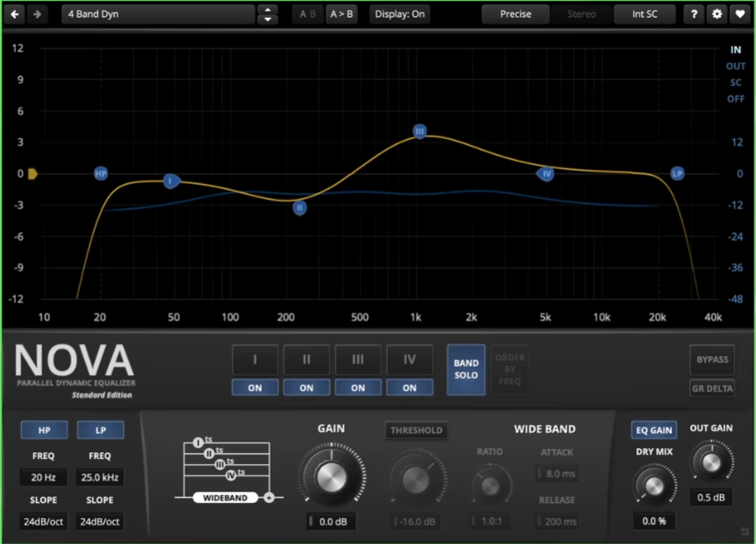Copy settings with A > B button
The height and width of the screenshot is (544, 756).
341,14
